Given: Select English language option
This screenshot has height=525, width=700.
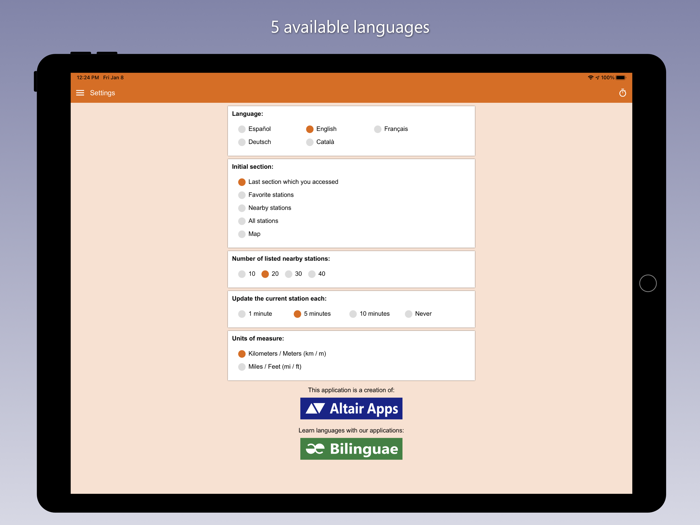Looking at the screenshot, I should 321,129.
